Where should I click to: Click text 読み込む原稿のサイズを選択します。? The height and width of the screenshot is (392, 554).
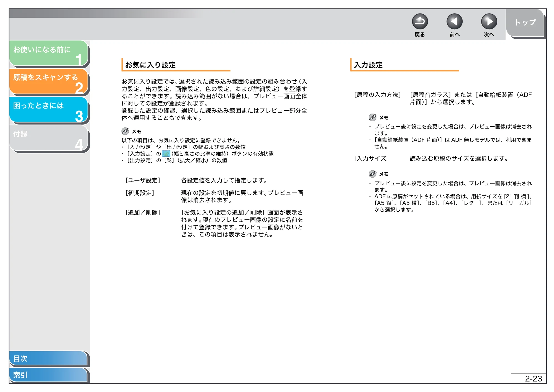tap(459, 158)
